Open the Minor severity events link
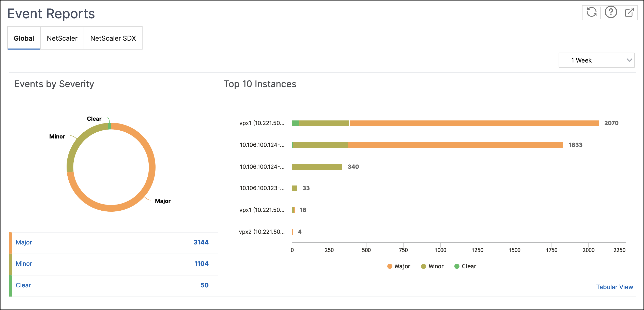The width and height of the screenshot is (644, 310). [x=24, y=263]
